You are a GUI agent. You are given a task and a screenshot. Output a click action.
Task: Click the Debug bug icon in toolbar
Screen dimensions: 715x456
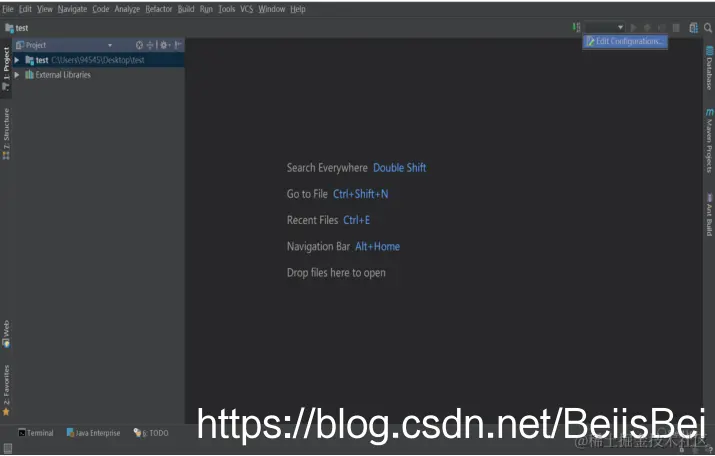pos(647,28)
